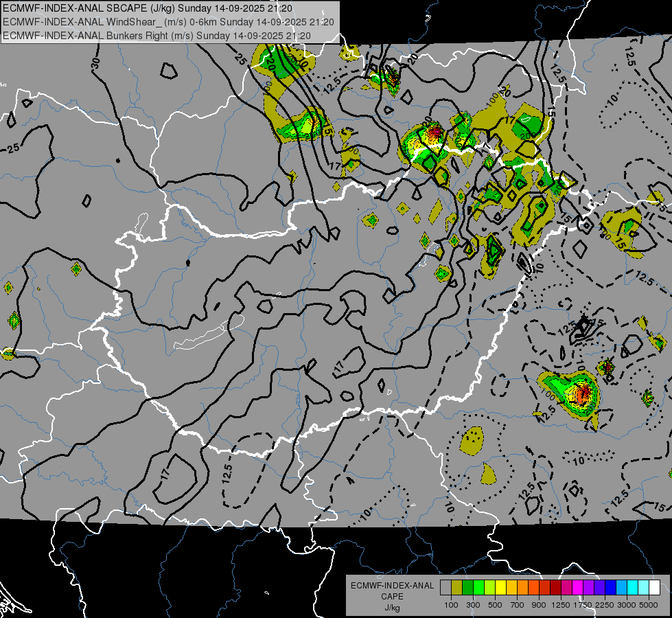Image resolution: width=672 pixels, height=618 pixels.
Task: Select the cyan swatch after 3000
Action: [633, 588]
